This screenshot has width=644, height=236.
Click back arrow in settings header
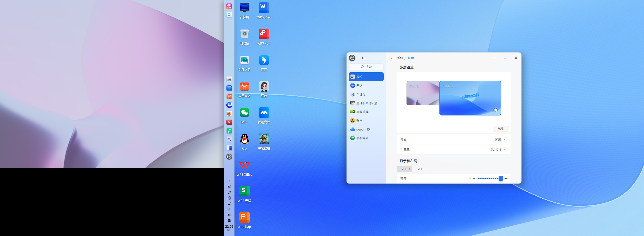click(391, 58)
